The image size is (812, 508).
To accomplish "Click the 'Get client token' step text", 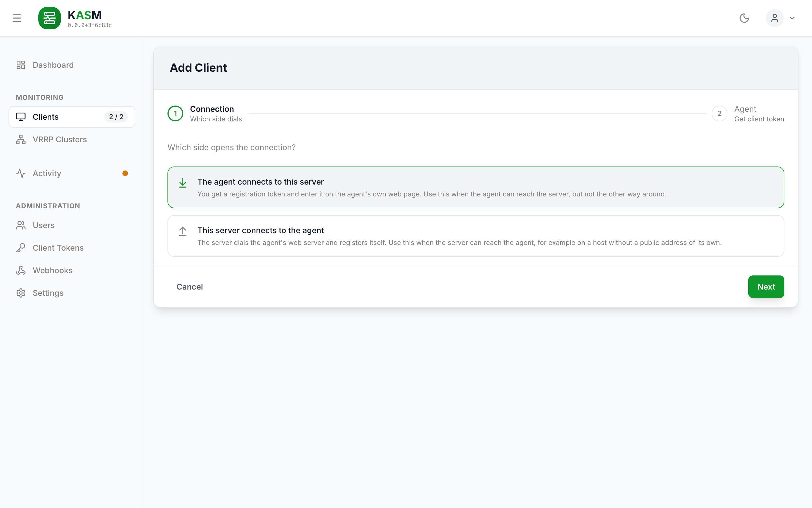I will pyautogui.click(x=759, y=119).
